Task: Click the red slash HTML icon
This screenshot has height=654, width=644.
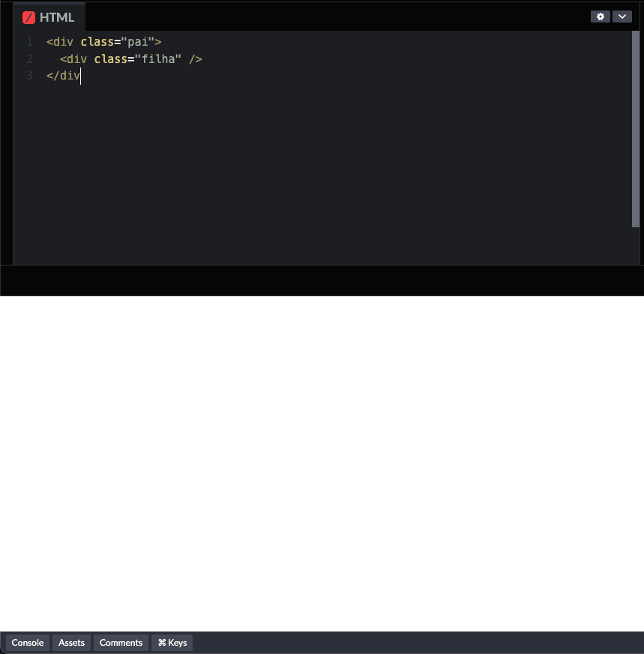Action: click(x=29, y=17)
